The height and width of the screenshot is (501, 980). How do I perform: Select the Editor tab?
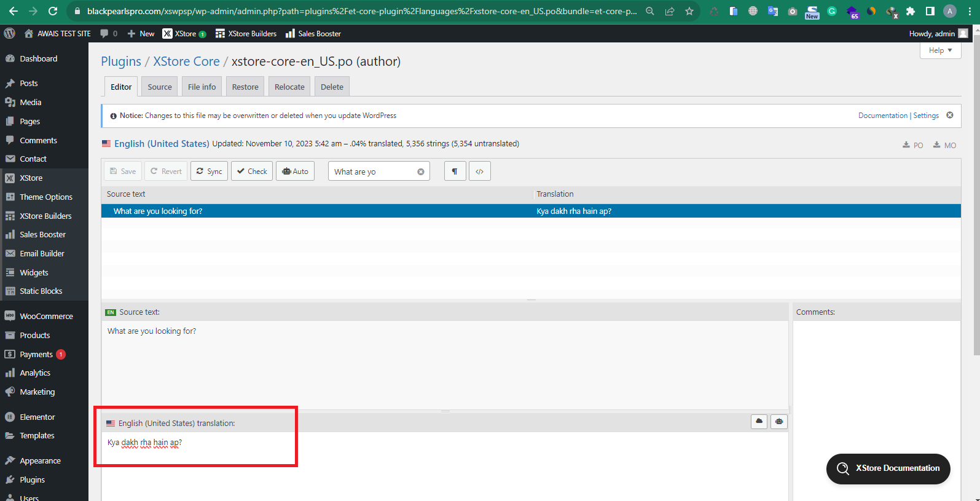[121, 87]
